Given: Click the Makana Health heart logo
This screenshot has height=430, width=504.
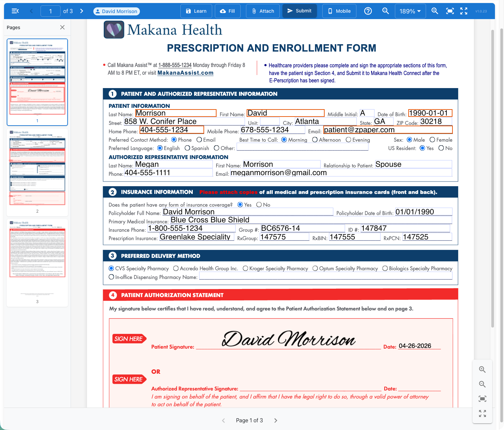Looking at the screenshot, I should (114, 29).
